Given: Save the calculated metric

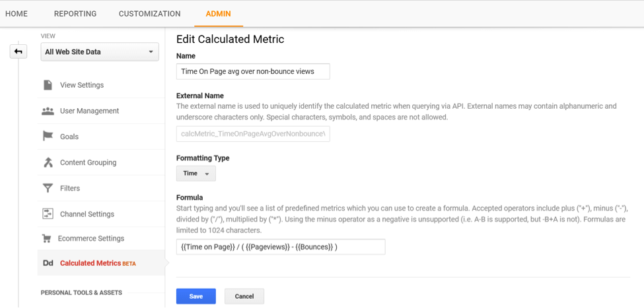Looking at the screenshot, I should pyautogui.click(x=196, y=296).
